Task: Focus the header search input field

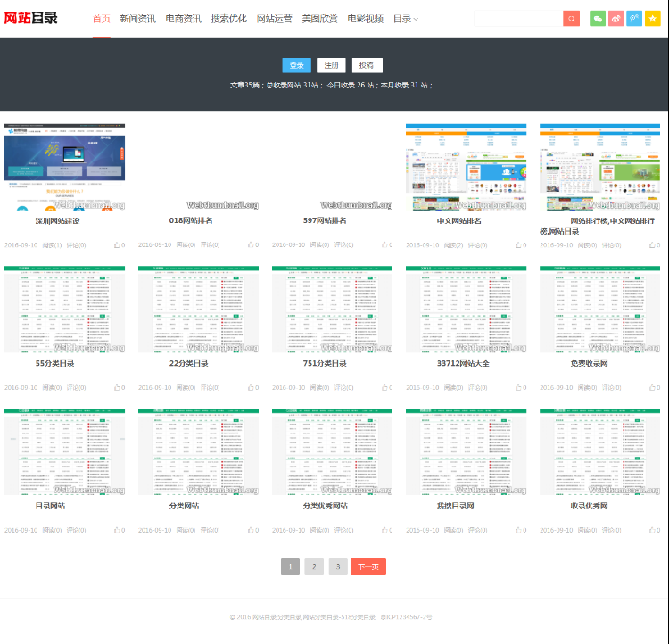Action: (x=518, y=19)
